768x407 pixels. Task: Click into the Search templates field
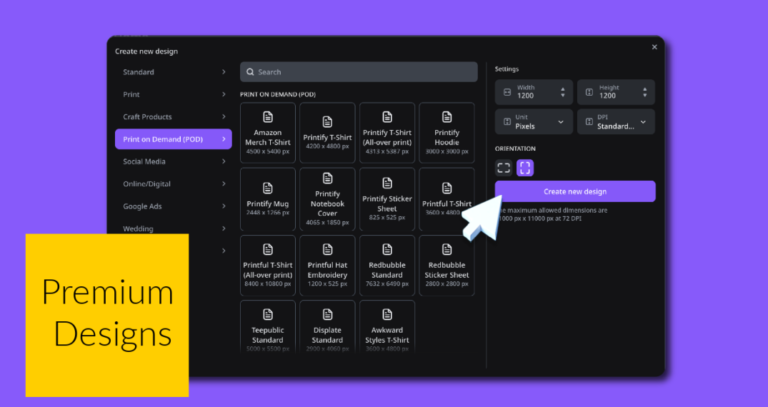359,72
